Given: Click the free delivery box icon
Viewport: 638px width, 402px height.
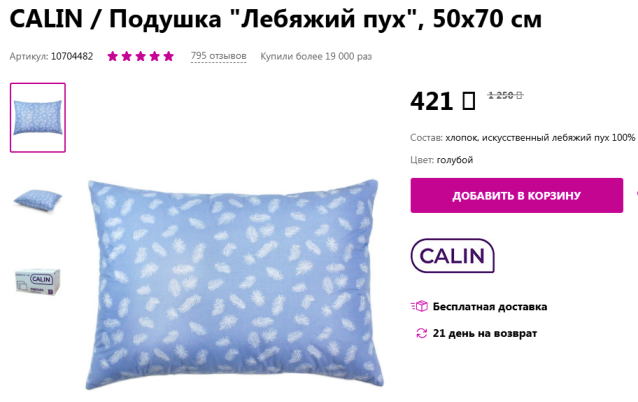Looking at the screenshot, I should coord(419,306).
